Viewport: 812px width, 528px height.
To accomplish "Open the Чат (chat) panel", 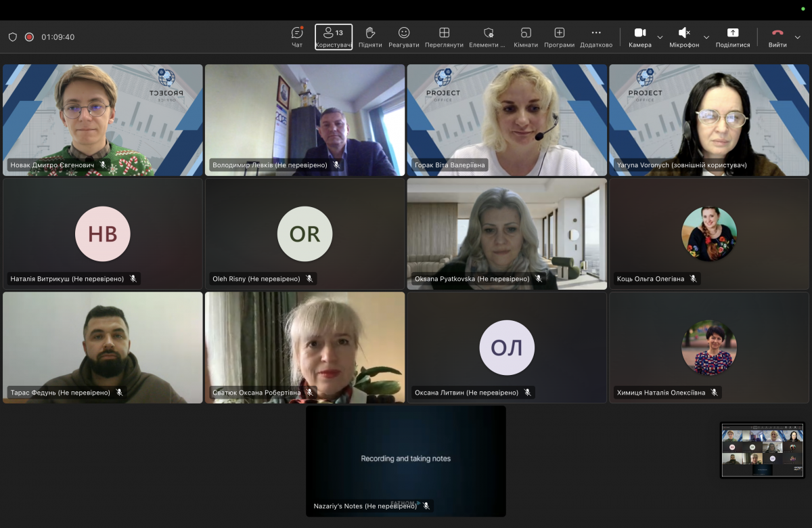I will click(297, 37).
